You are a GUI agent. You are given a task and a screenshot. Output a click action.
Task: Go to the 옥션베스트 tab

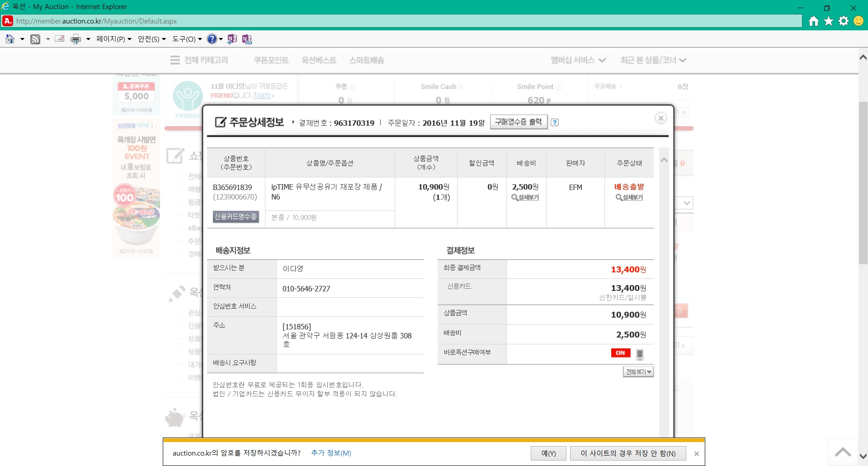point(319,60)
